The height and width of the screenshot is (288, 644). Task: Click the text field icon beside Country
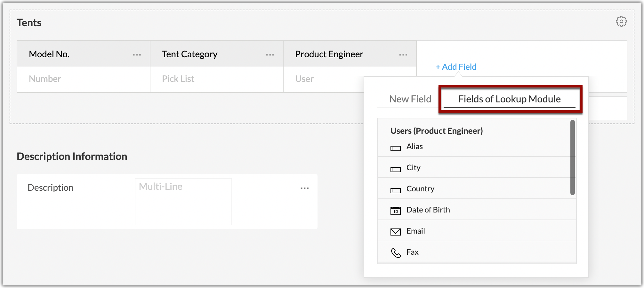click(395, 190)
